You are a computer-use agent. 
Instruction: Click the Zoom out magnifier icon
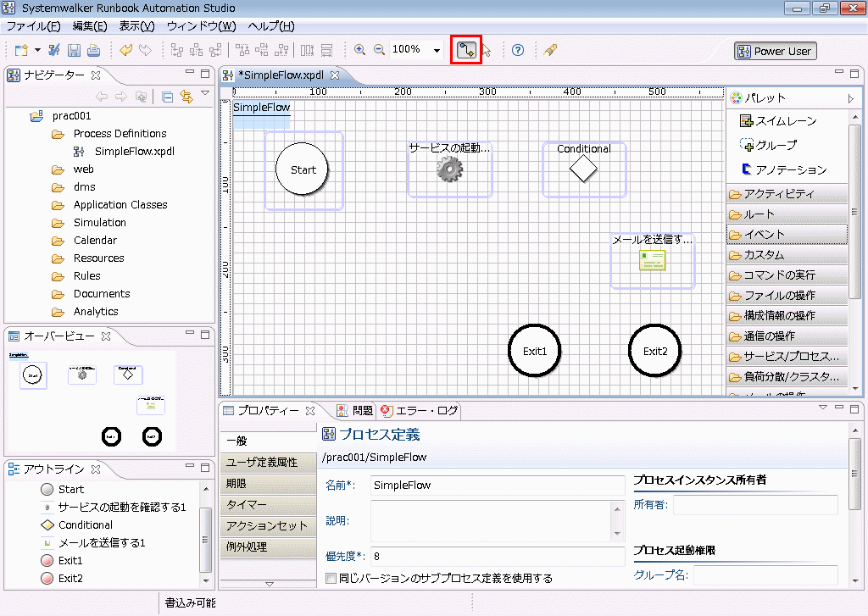[379, 50]
